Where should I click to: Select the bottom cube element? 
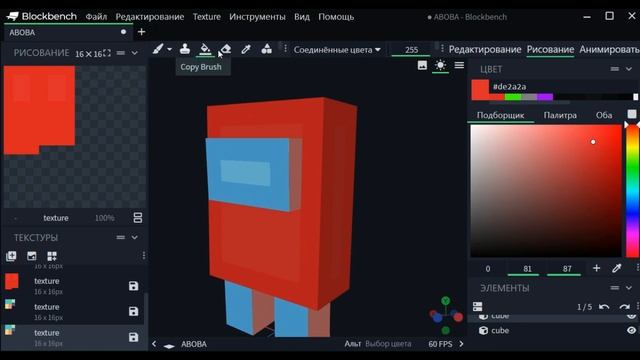(552, 330)
